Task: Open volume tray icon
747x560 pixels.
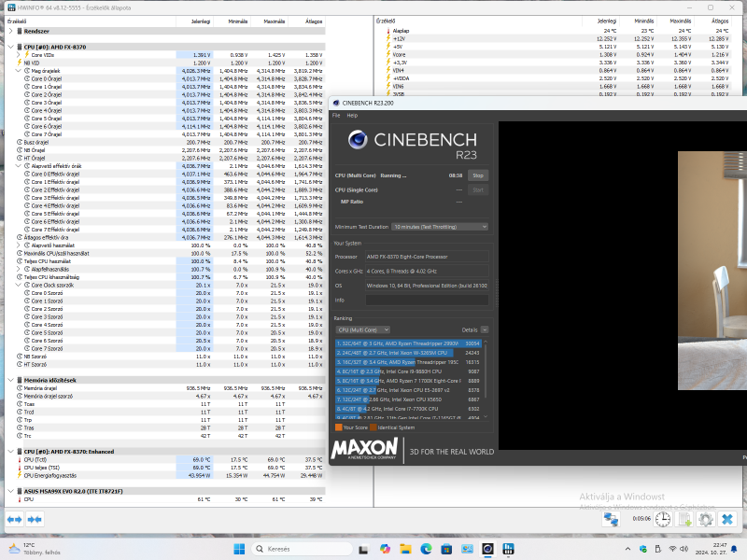Action: pos(684,549)
